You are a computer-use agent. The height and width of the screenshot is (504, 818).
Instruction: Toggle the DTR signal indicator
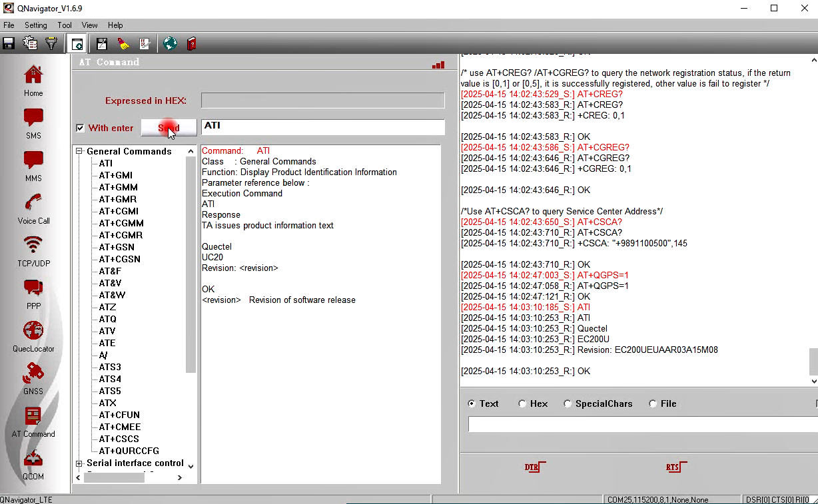(535, 467)
